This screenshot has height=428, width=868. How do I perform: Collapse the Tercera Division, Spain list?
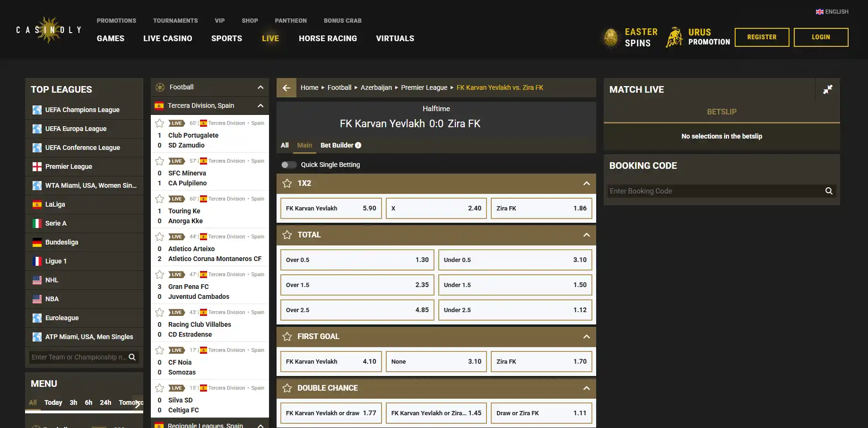coord(260,106)
